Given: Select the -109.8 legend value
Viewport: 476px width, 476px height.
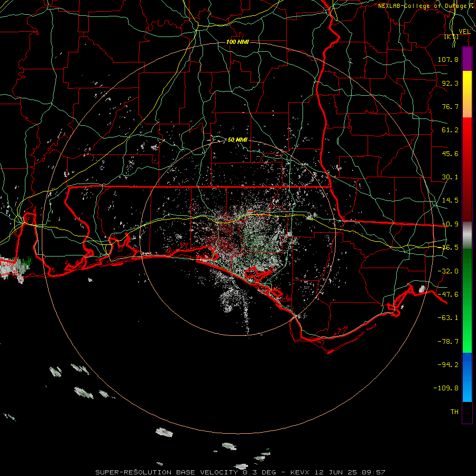Looking at the screenshot, I should click(446, 388).
